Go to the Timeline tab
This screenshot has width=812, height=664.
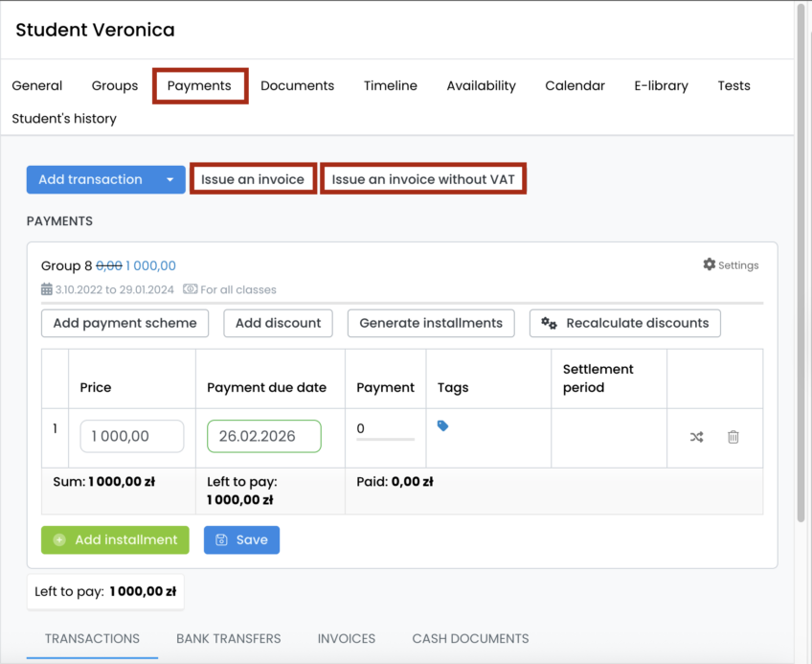(390, 86)
